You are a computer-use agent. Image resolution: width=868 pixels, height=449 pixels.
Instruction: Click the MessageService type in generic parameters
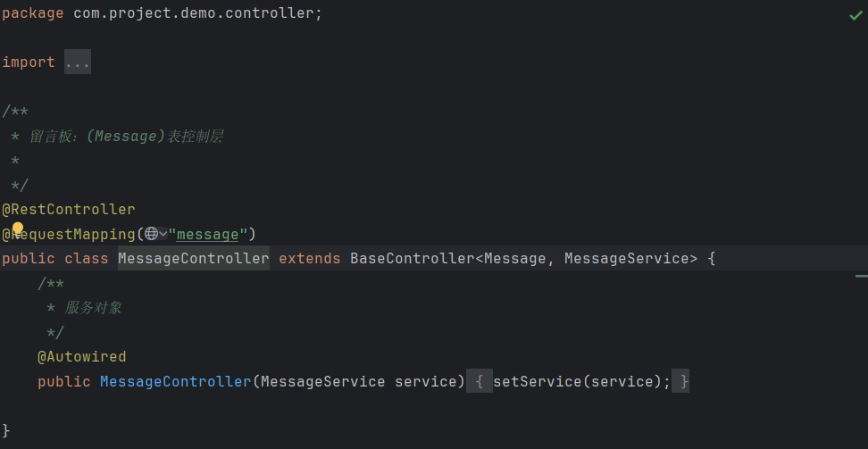[x=627, y=259]
